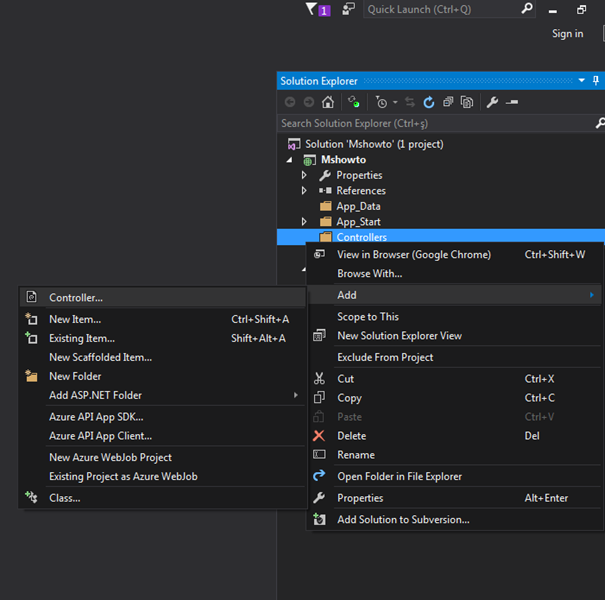Click the Home icon in Solution Explorer

tap(328, 102)
